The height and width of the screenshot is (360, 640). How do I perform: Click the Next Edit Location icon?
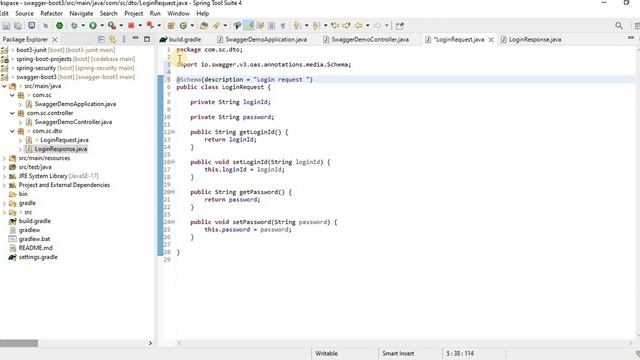click(x=347, y=26)
